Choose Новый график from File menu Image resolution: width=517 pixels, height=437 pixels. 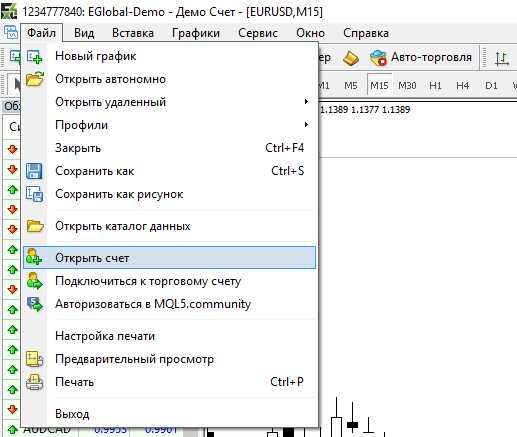pyautogui.click(x=169, y=56)
